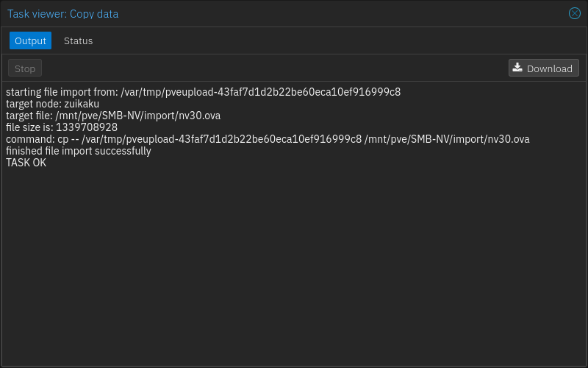Click the 'Task viewer: Copy data' title
Screen dimensions: 588x368
(62, 14)
